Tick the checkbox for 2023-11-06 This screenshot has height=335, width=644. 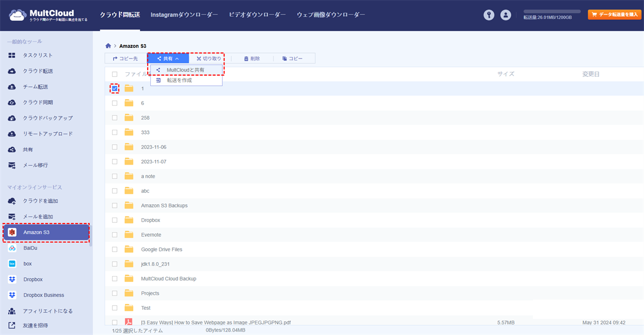[114, 147]
